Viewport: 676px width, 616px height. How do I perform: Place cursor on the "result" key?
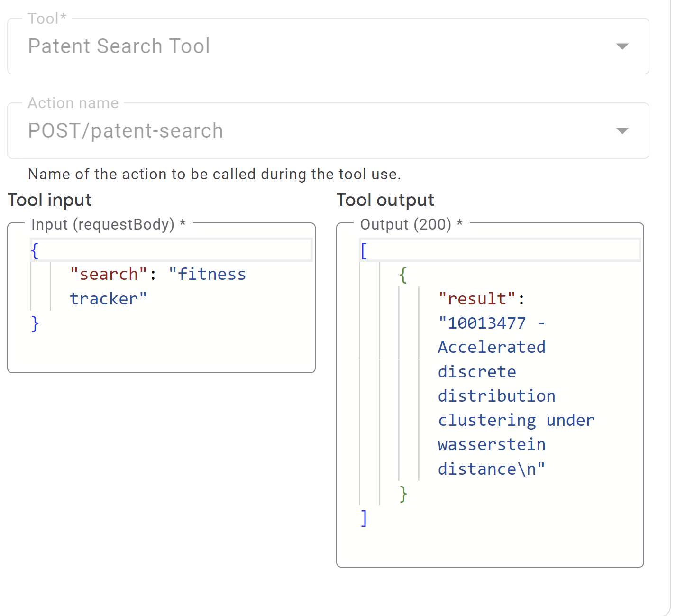tap(476, 299)
